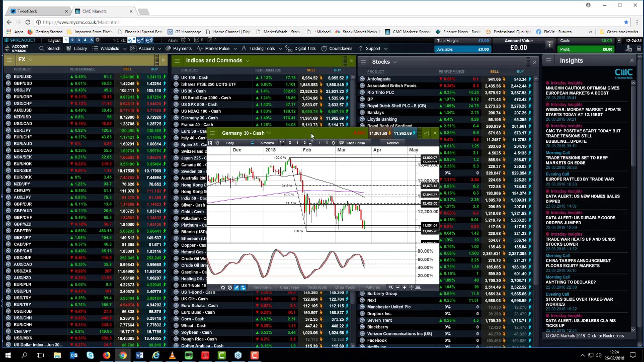Expand the FX watchlist dropdown

pyautogui.click(x=30, y=60)
